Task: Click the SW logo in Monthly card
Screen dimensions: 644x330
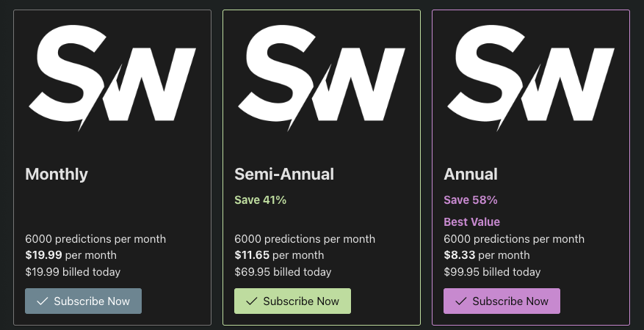Action: point(112,78)
